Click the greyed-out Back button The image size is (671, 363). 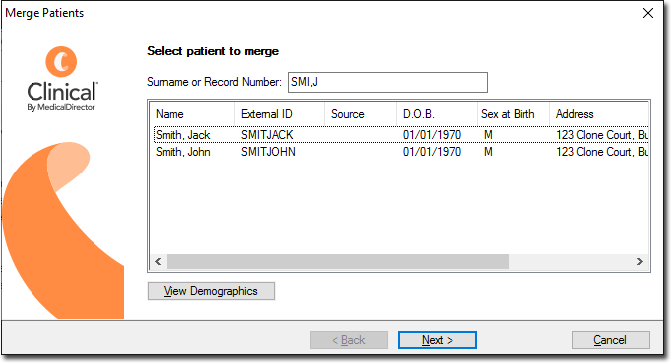coord(349,340)
